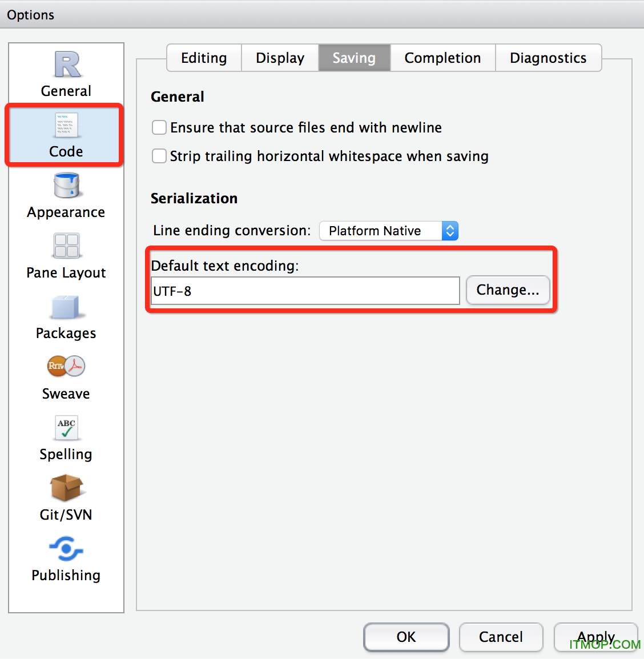Click the Spelling ABC icon
The width and height of the screenshot is (644, 659).
pyautogui.click(x=66, y=428)
